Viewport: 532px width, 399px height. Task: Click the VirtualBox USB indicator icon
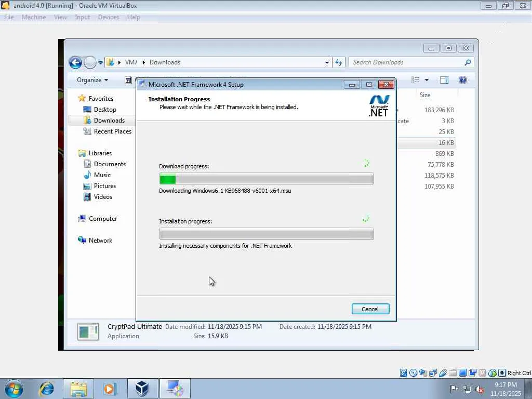443,373
